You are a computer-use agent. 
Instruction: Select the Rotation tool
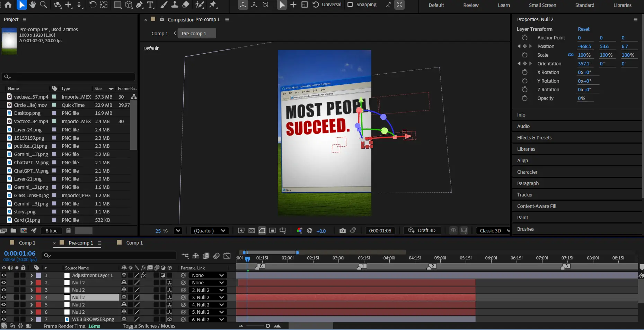coord(92,5)
